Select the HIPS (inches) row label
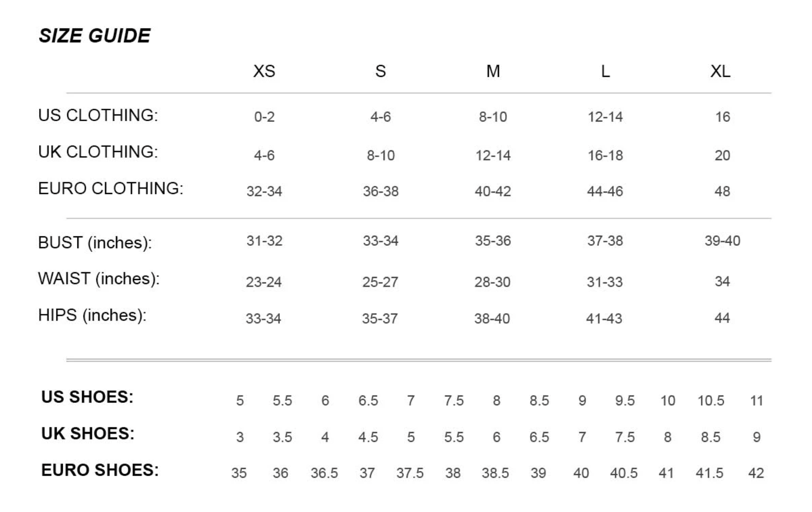The height and width of the screenshot is (512, 812). [x=92, y=315]
